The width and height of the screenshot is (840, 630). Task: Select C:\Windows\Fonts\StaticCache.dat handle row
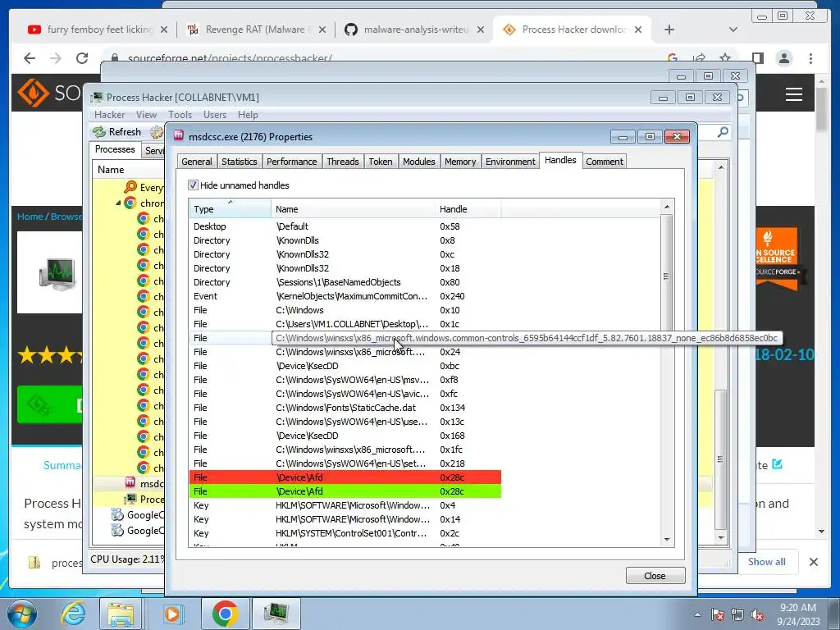click(x=345, y=408)
